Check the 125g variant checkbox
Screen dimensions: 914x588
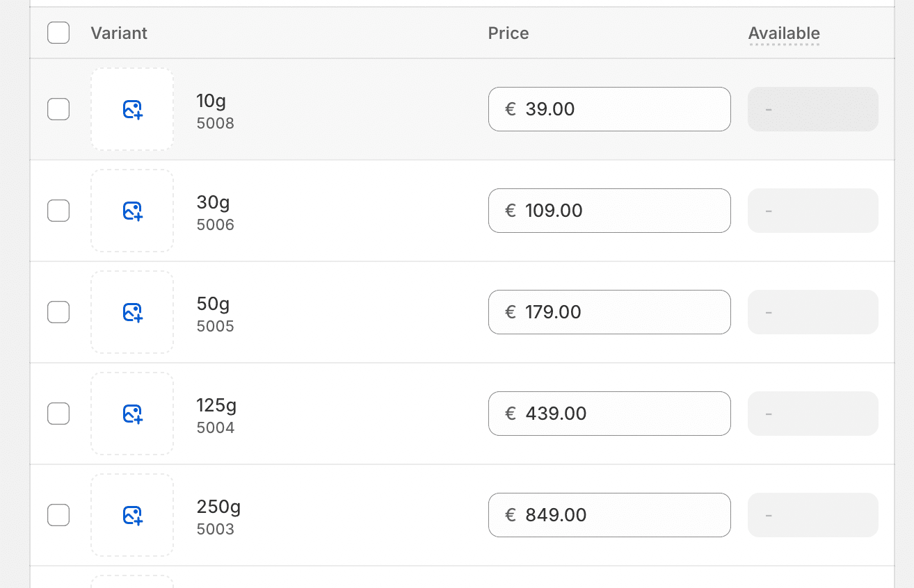(x=58, y=414)
